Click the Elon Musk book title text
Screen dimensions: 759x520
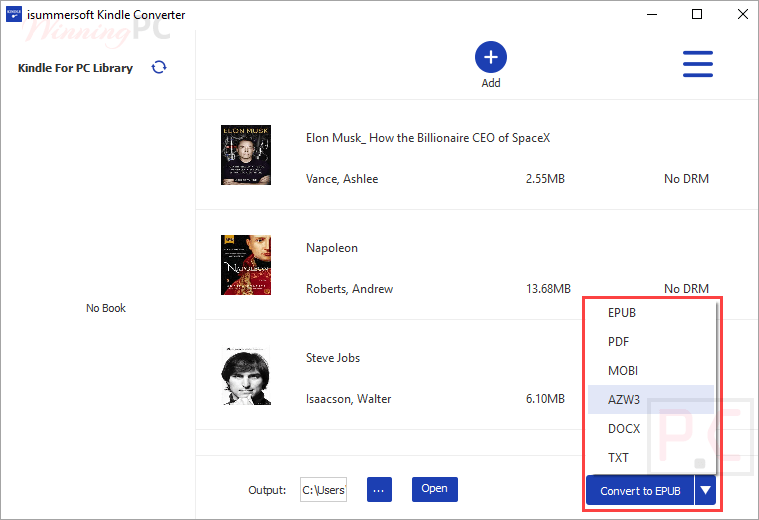[428, 138]
